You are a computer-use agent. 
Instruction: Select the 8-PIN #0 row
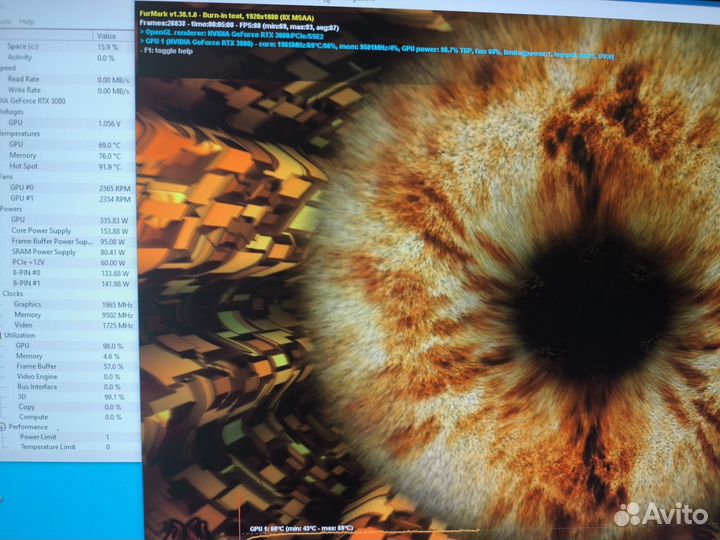coord(68,273)
